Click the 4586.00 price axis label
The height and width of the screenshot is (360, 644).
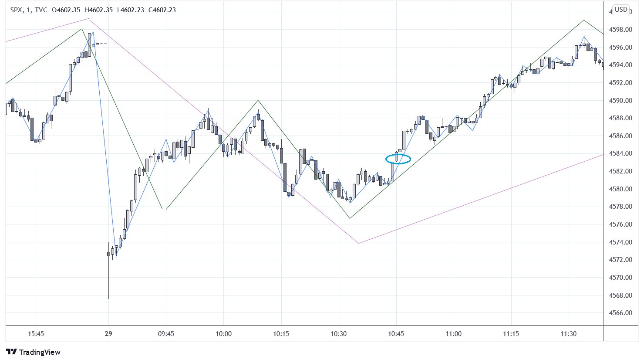(x=621, y=136)
